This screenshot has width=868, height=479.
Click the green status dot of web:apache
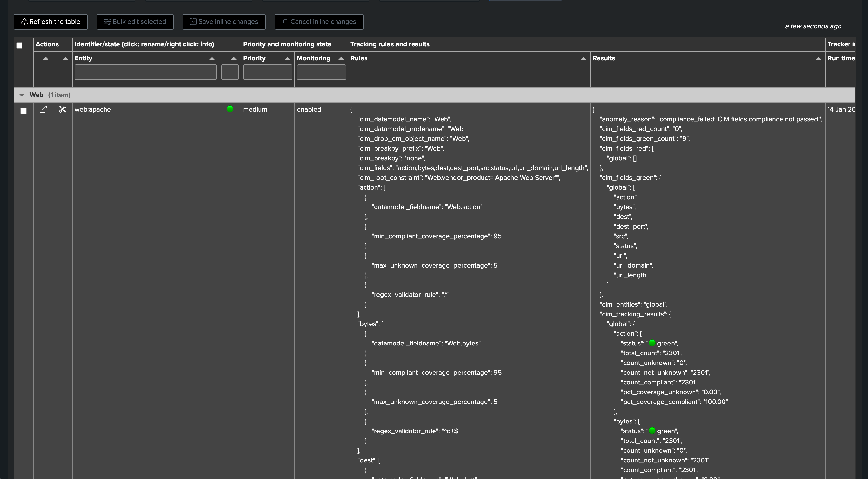[230, 109]
